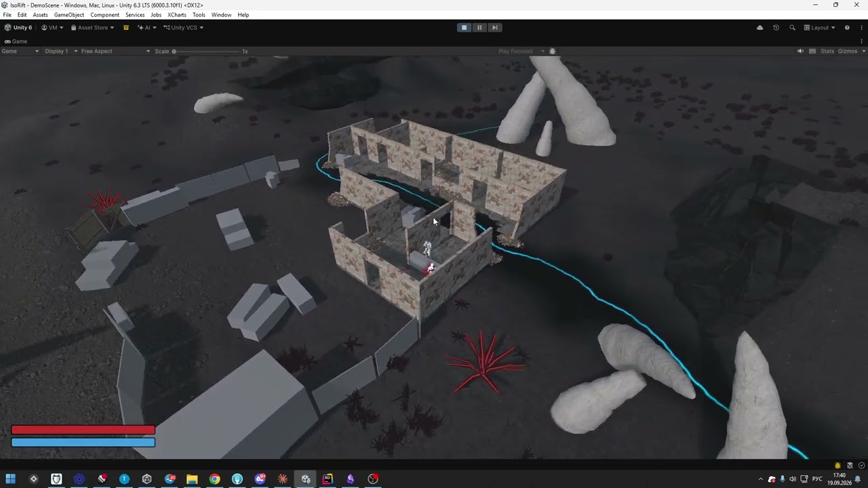Pause the running game
868x488 pixels.
click(479, 28)
